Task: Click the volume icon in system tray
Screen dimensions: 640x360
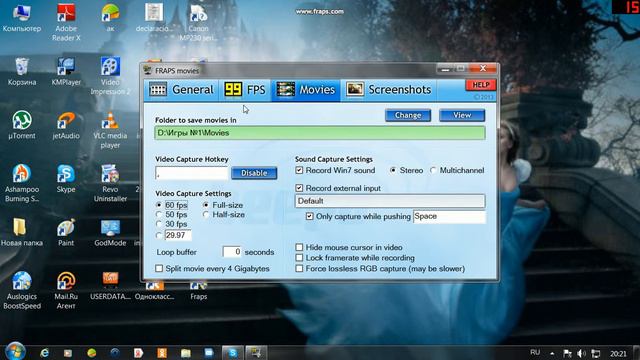Action: coord(581,353)
